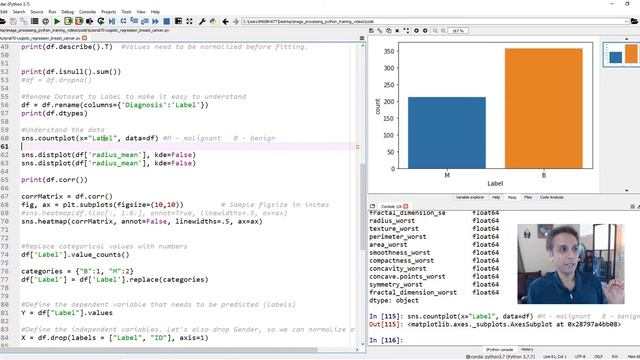Go forward with the right arrow icon
Viewport: 640px width, 360px height.
point(236,21)
